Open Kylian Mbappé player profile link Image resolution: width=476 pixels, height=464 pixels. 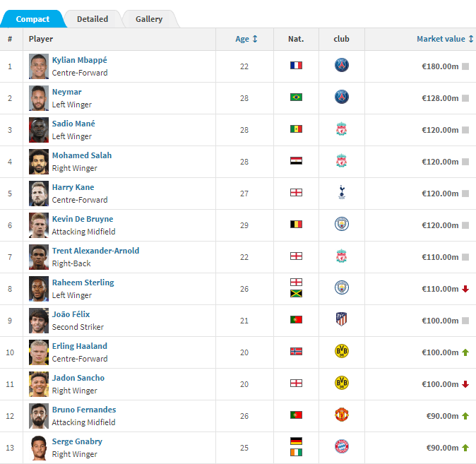click(x=80, y=60)
